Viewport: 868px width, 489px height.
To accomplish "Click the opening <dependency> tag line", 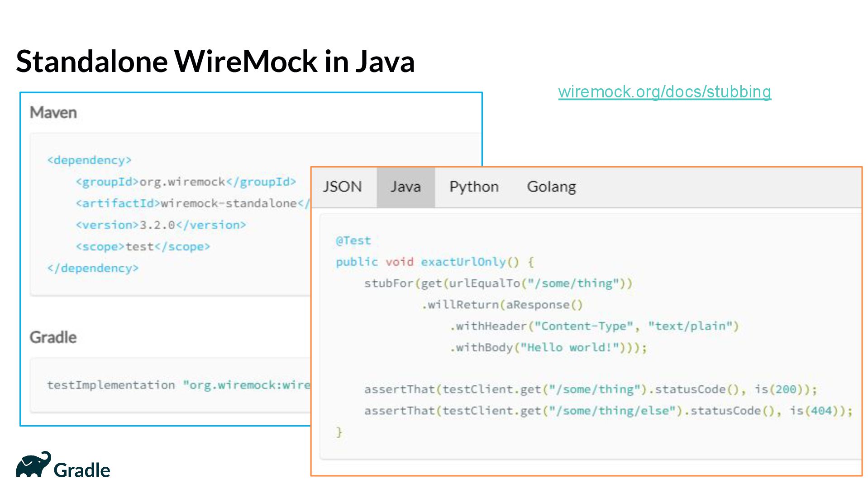I will pyautogui.click(x=89, y=160).
